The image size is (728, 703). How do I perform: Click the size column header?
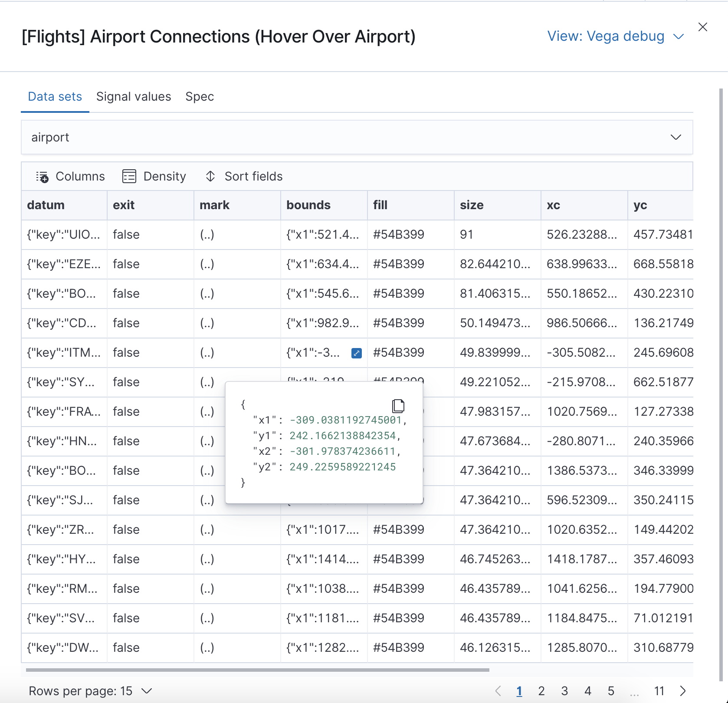click(472, 205)
